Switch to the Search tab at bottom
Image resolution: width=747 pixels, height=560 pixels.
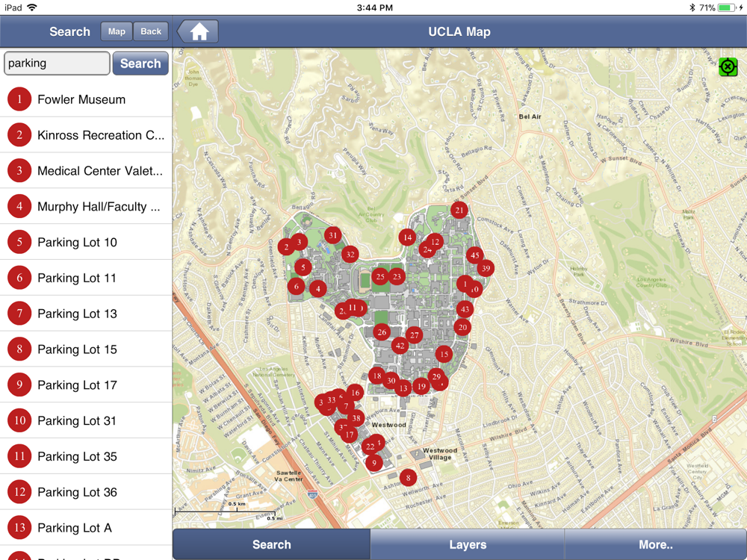click(x=272, y=544)
